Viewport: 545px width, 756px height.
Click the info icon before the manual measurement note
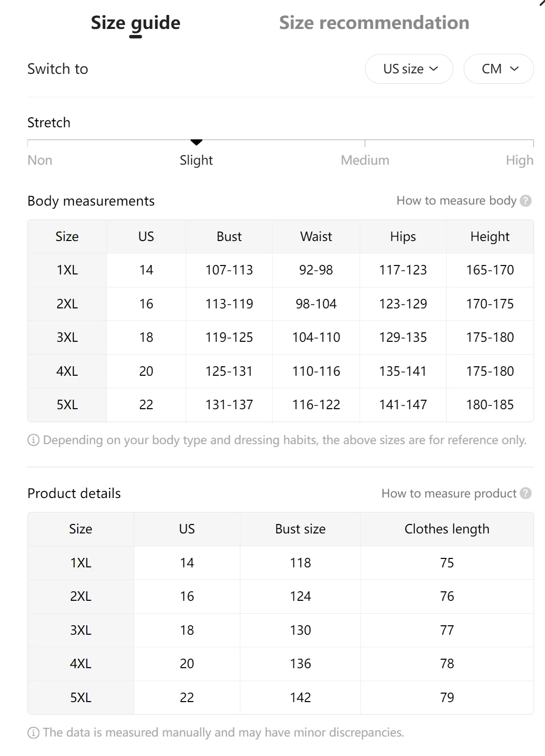coord(33,733)
